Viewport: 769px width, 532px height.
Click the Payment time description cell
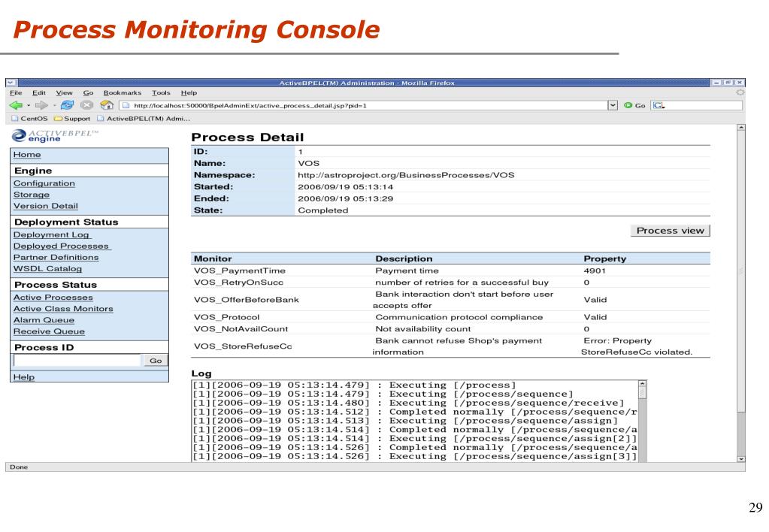pos(407,271)
